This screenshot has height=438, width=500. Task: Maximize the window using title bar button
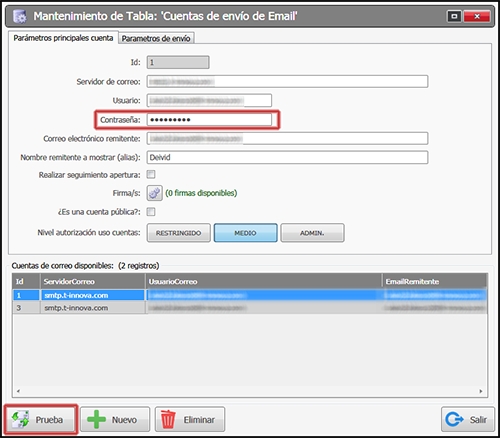pos(454,16)
